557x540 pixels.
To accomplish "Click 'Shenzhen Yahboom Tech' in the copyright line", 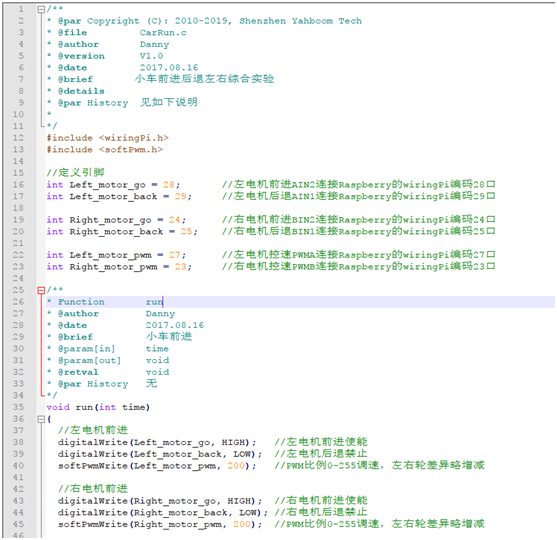I will (x=301, y=21).
